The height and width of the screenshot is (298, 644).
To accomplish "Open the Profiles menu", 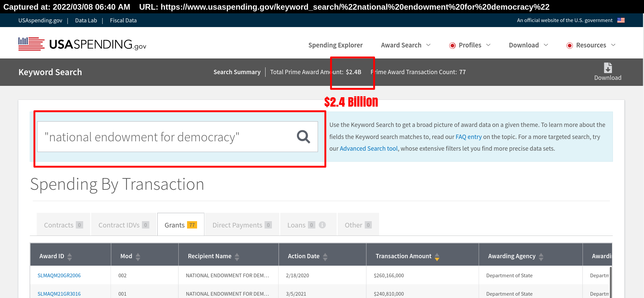I will [x=470, y=45].
